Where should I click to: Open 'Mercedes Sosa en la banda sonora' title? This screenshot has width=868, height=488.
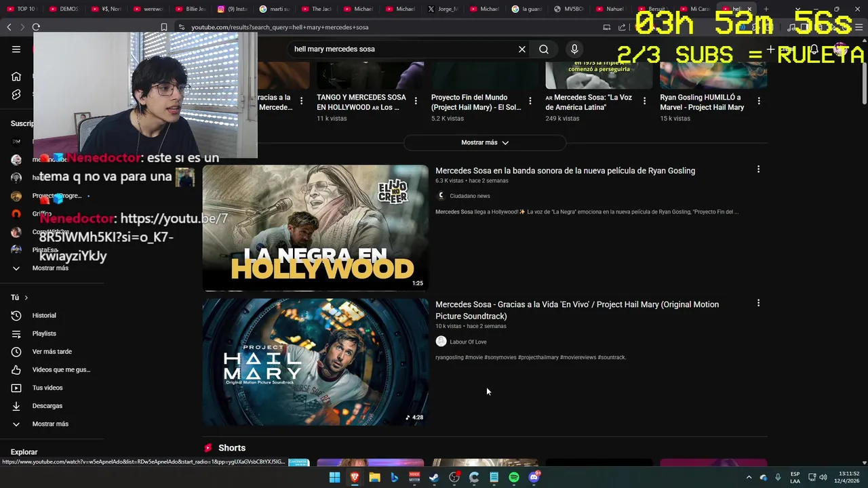tap(565, 171)
